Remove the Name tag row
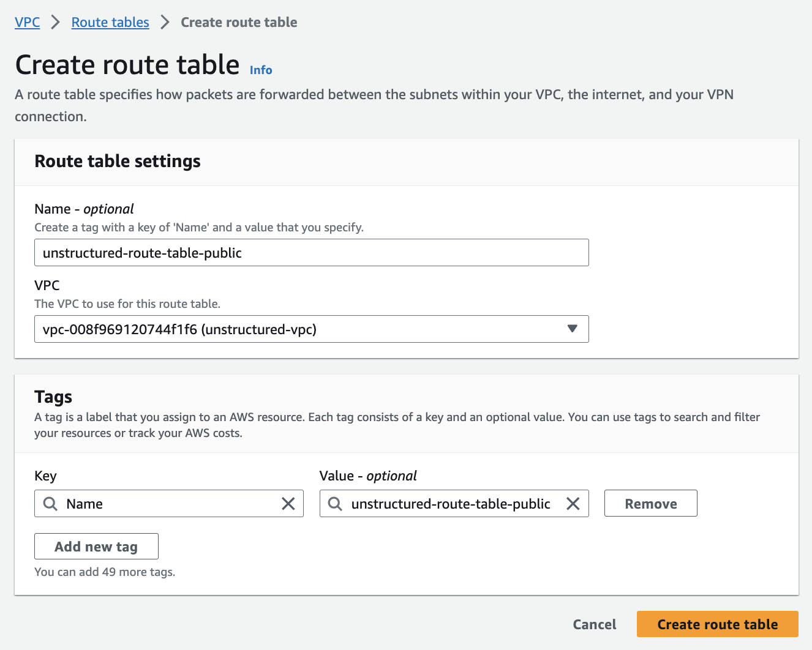Viewport: 812px width, 650px height. pyautogui.click(x=650, y=503)
